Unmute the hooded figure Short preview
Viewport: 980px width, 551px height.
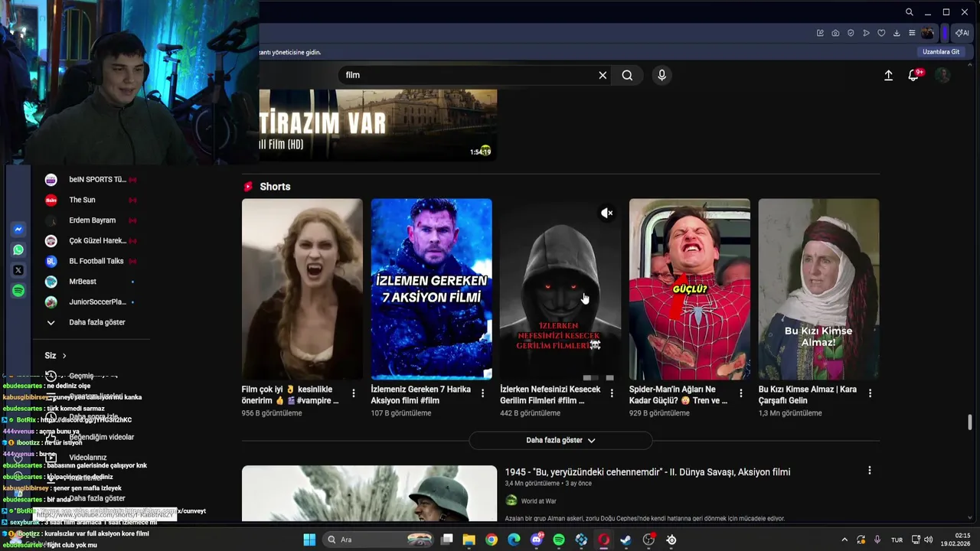pyautogui.click(x=606, y=214)
